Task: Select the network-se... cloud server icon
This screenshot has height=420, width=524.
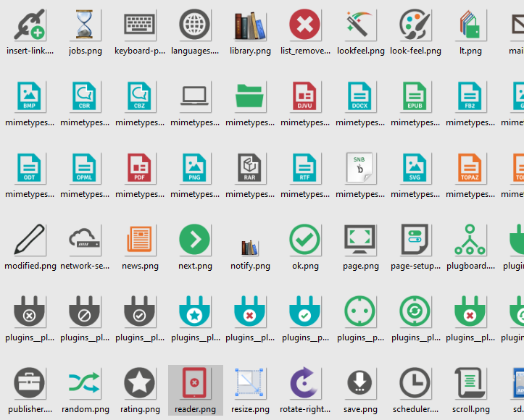Action: 84,238
